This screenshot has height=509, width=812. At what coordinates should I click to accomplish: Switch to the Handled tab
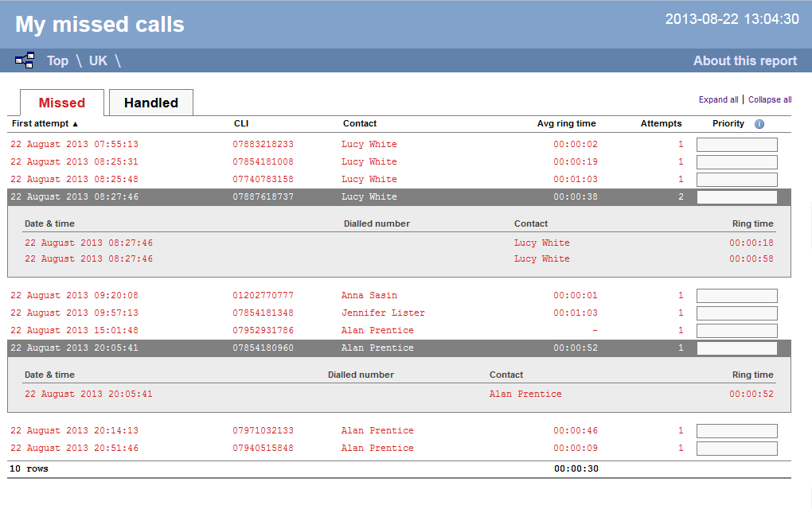click(150, 103)
